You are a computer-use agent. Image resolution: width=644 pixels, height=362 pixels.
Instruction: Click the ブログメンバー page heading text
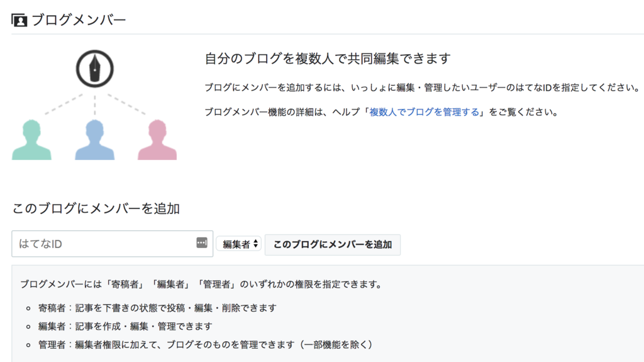click(x=79, y=20)
